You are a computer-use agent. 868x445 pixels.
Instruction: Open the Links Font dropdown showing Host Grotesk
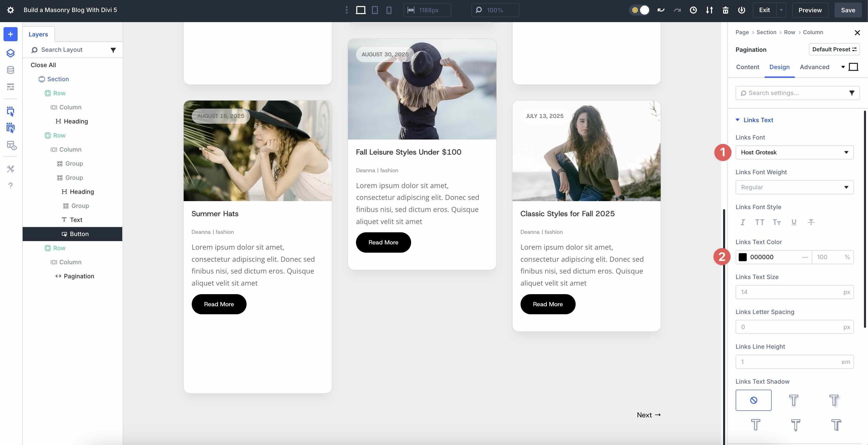point(794,152)
